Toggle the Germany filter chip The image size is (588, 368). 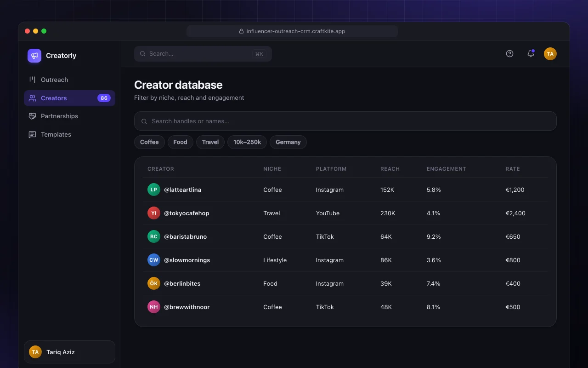(x=288, y=142)
